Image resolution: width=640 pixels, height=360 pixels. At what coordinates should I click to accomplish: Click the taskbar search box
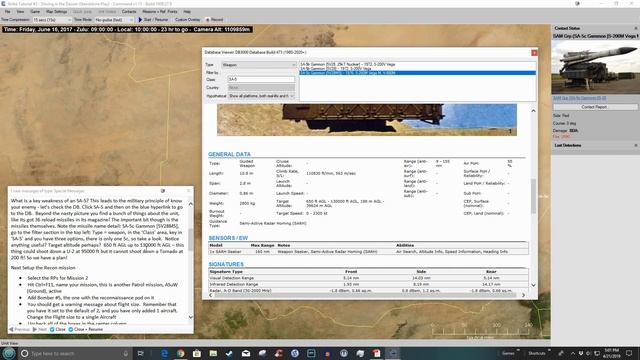tap(76, 353)
